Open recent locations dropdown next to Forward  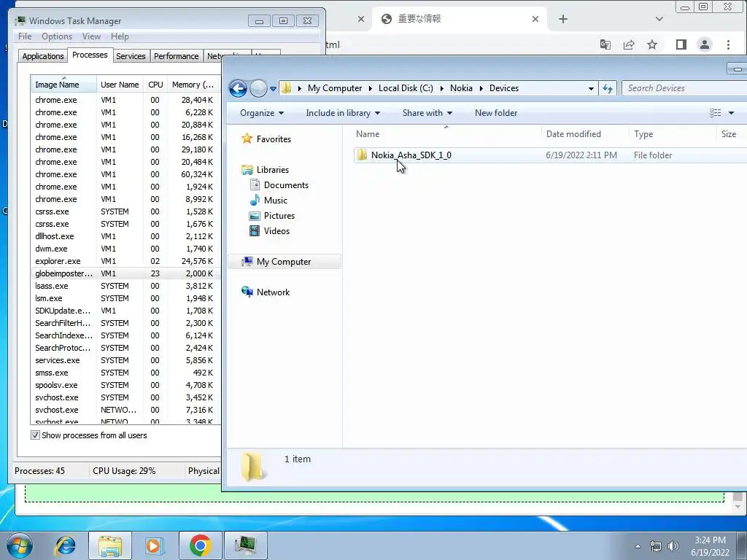(273, 88)
